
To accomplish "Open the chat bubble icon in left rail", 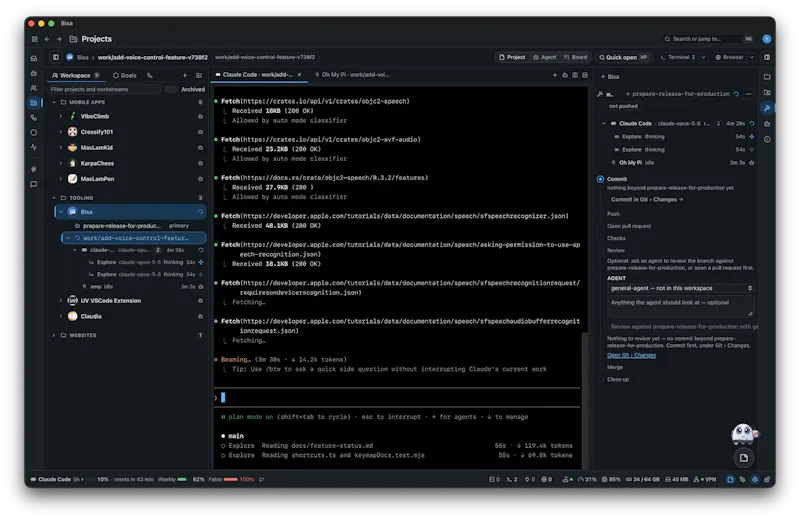I will (34, 184).
